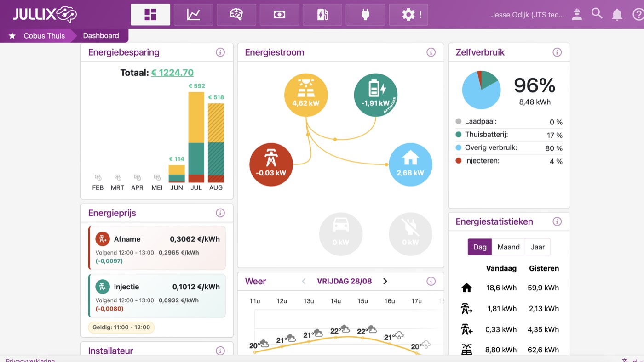The width and height of the screenshot is (644, 362).
Task: Click the grid -0,03 kW node
Action: point(271,164)
